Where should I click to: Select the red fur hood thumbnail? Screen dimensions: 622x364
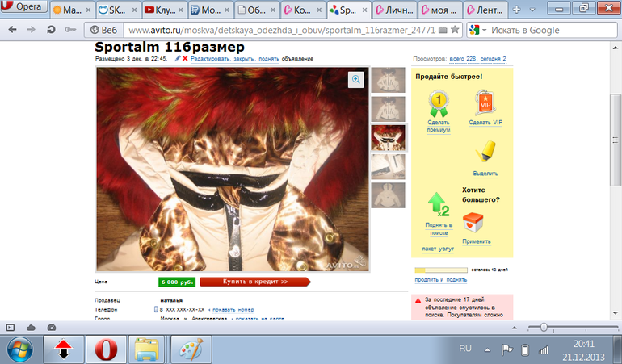coord(388,138)
